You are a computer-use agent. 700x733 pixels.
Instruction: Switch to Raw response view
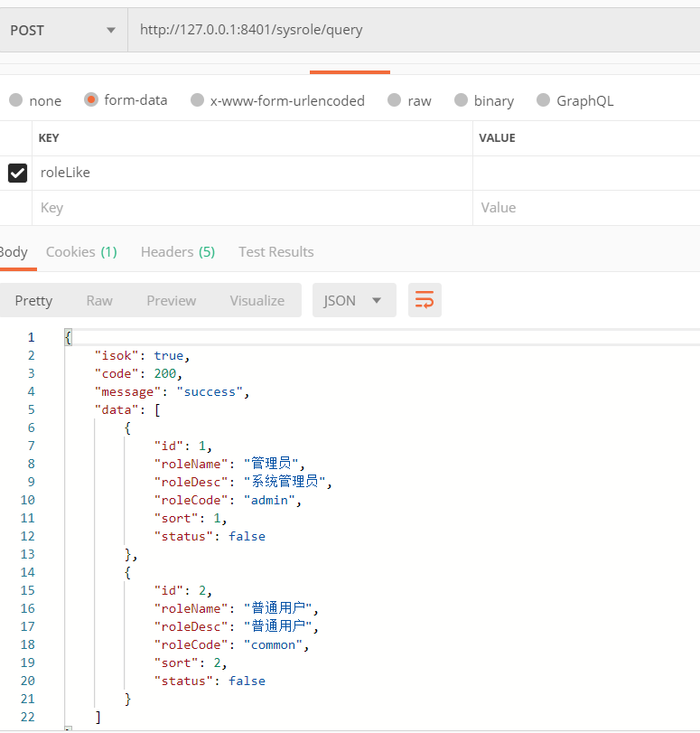coord(99,300)
